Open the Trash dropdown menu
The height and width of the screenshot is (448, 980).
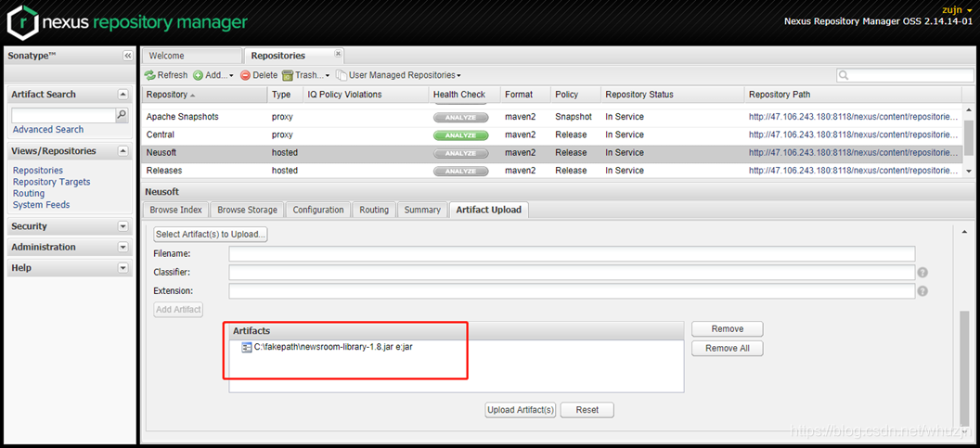306,75
